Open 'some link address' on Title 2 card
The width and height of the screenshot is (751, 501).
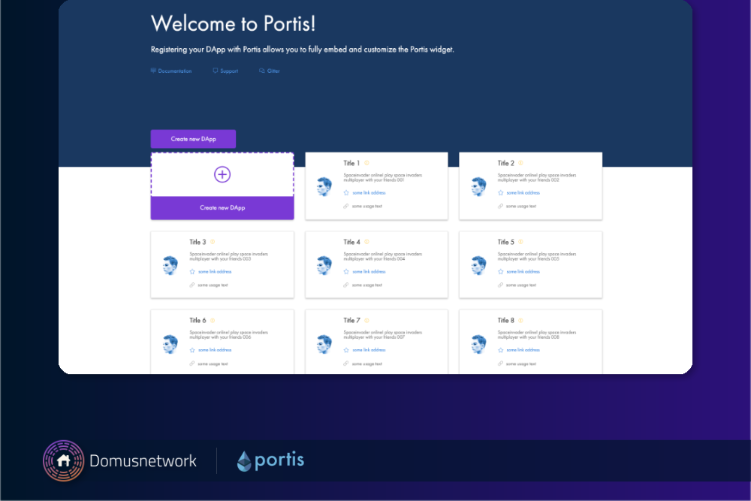point(523,193)
